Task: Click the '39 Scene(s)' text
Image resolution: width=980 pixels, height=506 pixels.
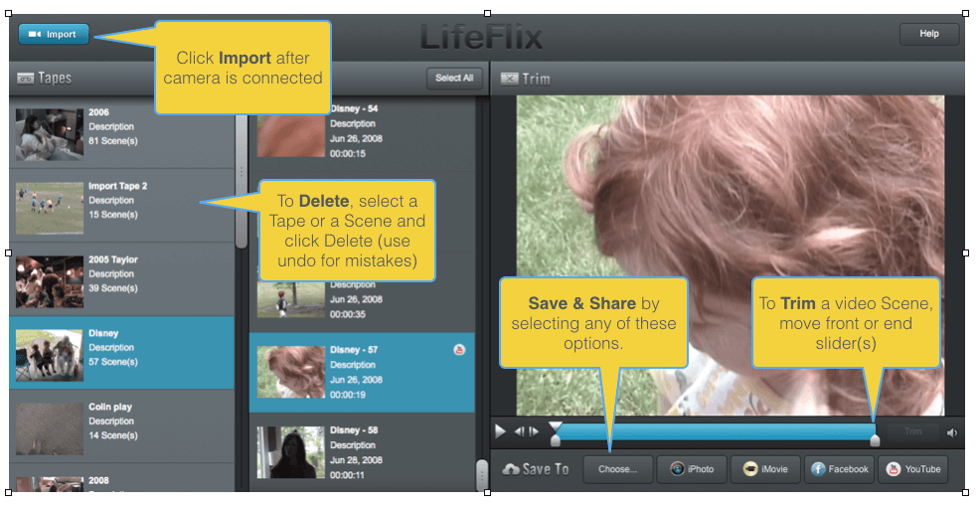Action: [113, 288]
